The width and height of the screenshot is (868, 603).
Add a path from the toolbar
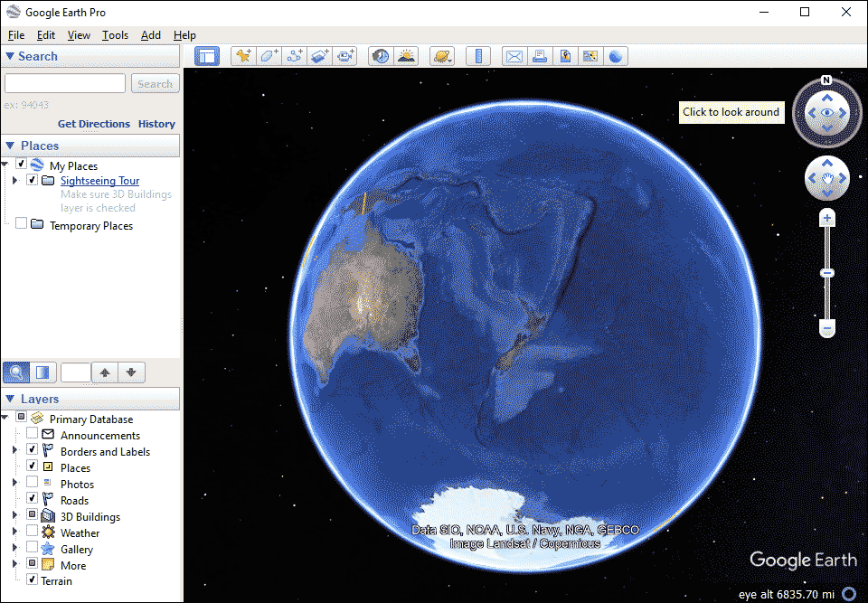pos(295,56)
